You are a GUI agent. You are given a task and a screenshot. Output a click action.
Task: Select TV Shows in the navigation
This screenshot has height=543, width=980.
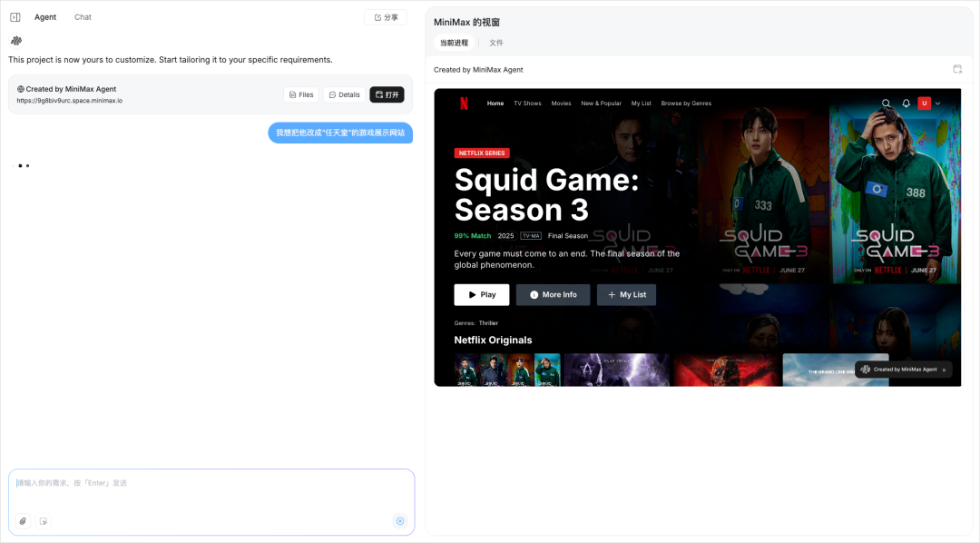point(527,104)
